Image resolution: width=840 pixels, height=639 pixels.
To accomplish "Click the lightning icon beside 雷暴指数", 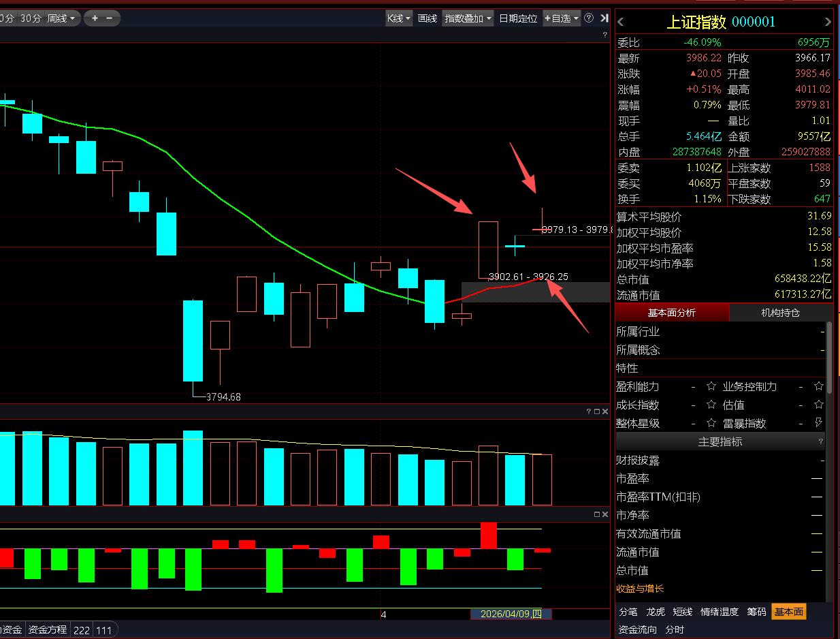I will 818,423.
